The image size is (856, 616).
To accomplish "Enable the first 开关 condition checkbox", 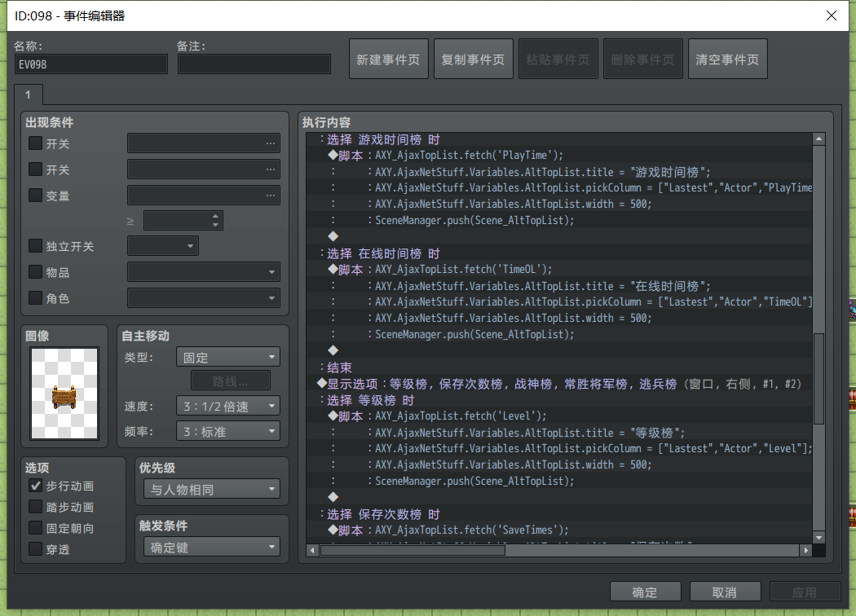I will tap(36, 143).
